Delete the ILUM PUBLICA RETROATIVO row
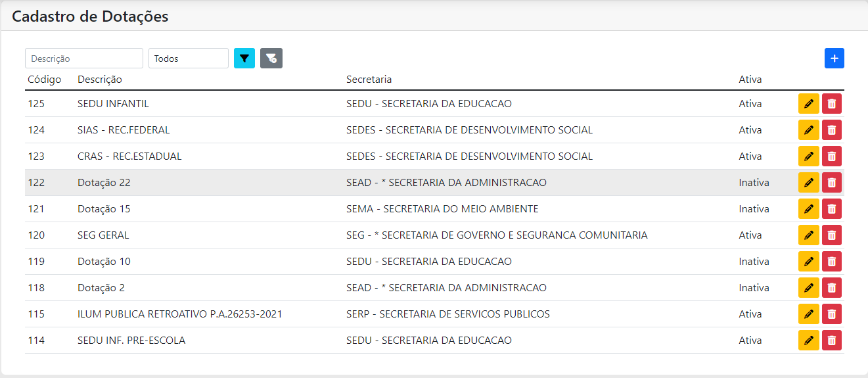The height and width of the screenshot is (378, 868). click(x=832, y=314)
